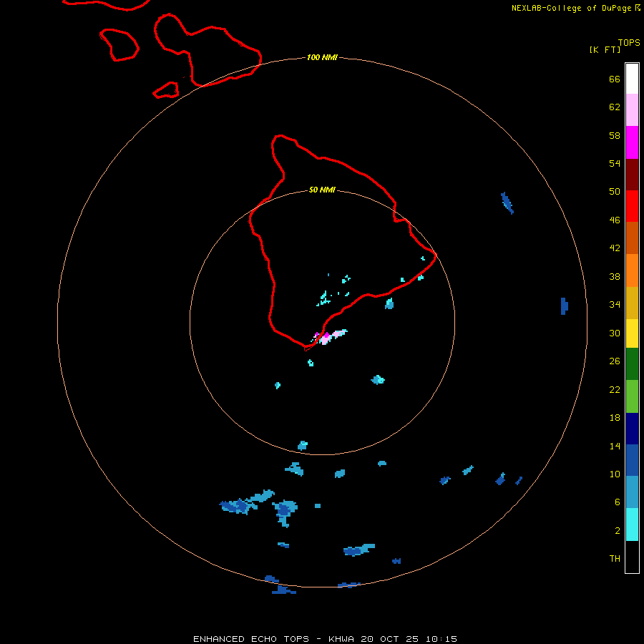Click the yellow swatch near 30
The width and height of the screenshot is (644, 644).
(x=632, y=333)
